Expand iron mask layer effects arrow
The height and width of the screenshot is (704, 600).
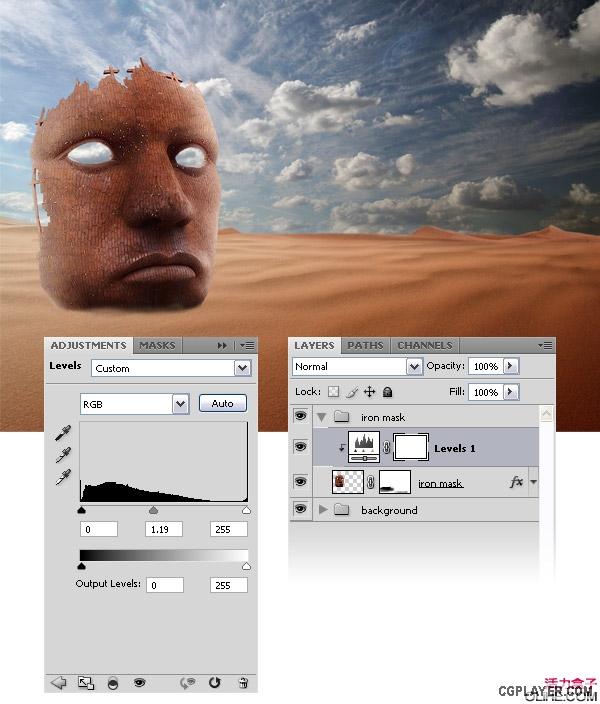coord(534,482)
